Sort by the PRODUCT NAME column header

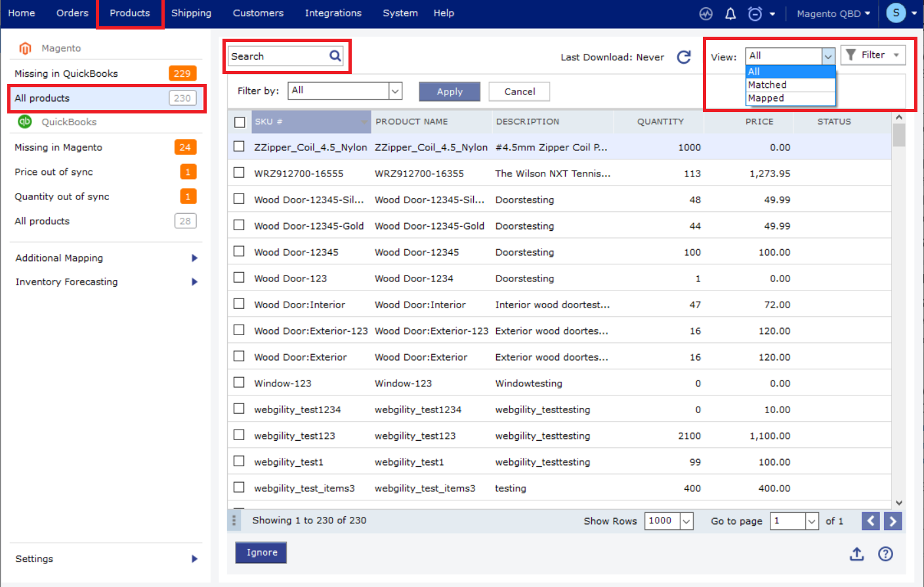coord(431,122)
